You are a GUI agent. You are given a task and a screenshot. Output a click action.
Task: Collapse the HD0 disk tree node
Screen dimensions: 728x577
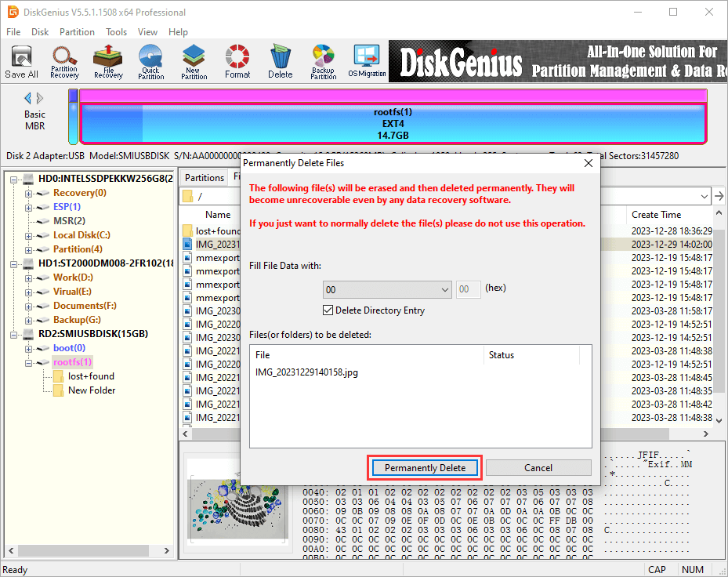tap(13, 179)
